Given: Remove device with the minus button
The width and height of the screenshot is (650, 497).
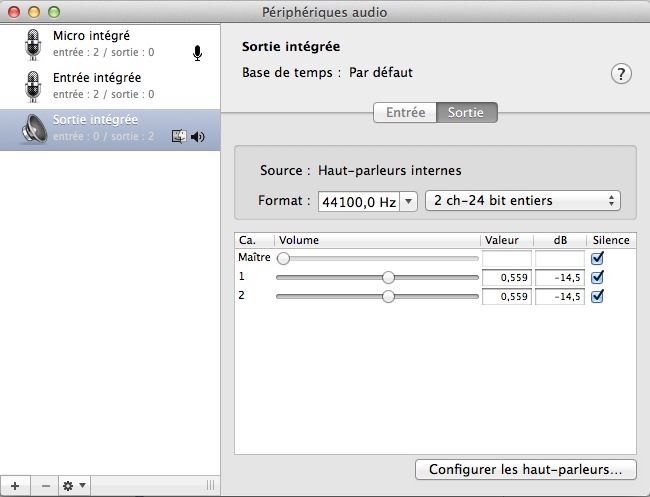Looking at the screenshot, I should [x=46, y=485].
